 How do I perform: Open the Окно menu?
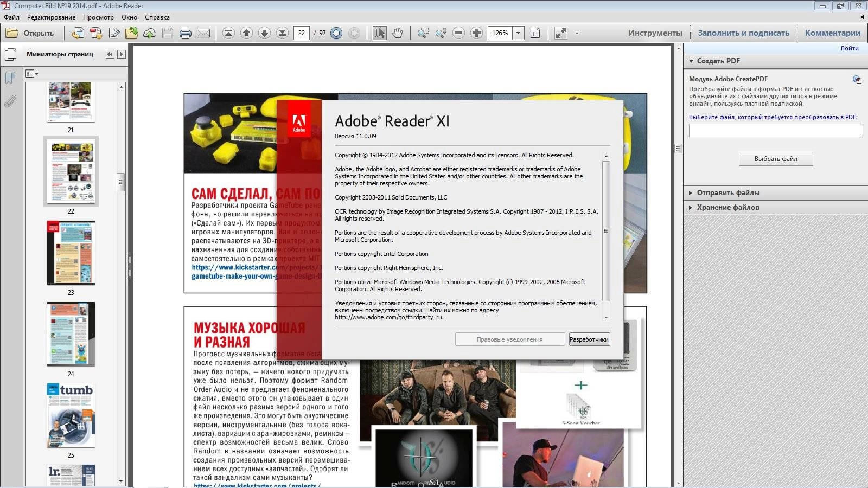(129, 17)
